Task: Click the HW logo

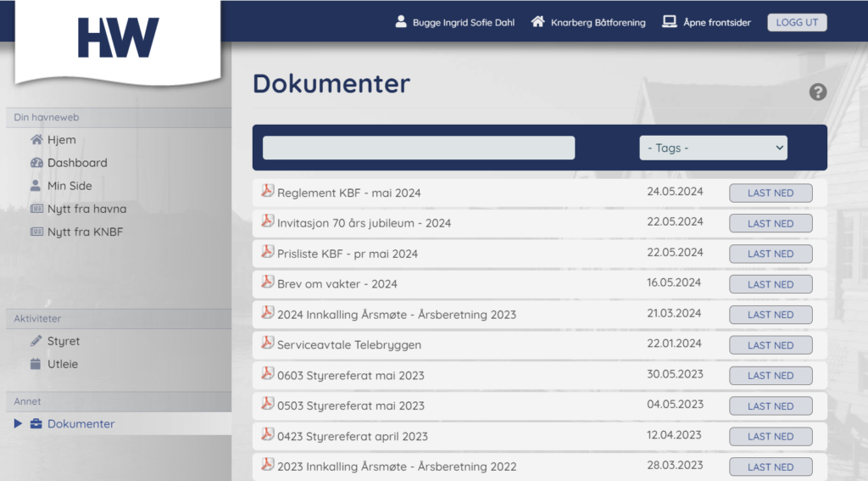Action: coord(118,37)
